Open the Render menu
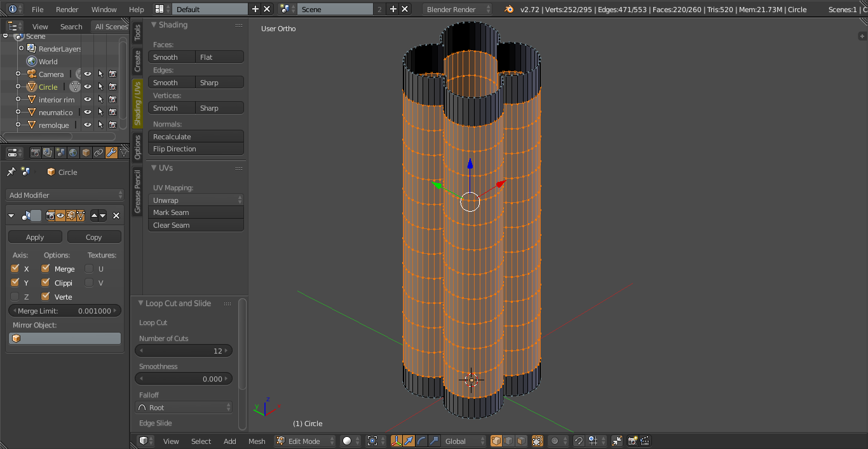 (x=67, y=10)
